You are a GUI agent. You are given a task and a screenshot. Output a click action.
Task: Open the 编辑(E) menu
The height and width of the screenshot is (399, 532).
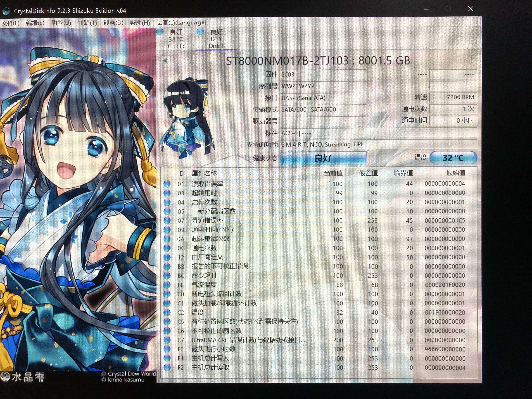click(35, 23)
